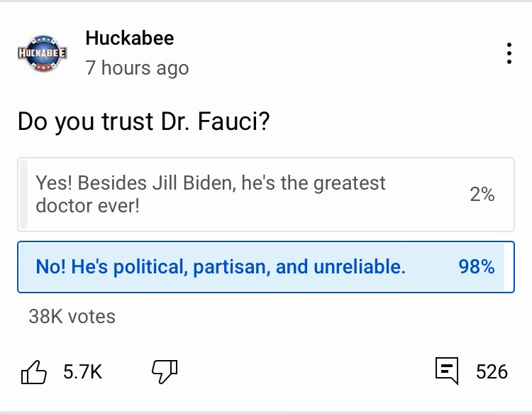Open the Huckabee channel avatar logo
532x414 pixels.
click(42, 53)
